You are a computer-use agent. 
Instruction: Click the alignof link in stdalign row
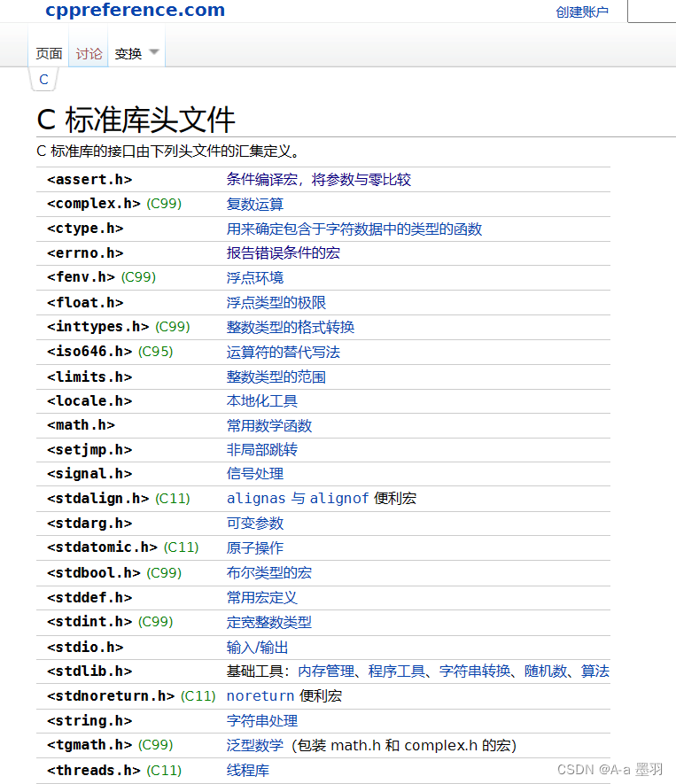[x=339, y=499]
